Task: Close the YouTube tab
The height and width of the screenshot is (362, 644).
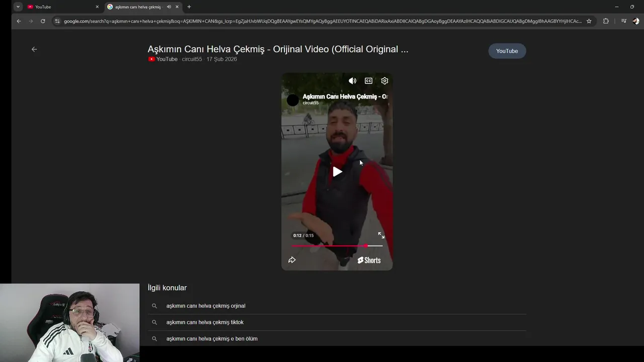Action: coord(97,7)
